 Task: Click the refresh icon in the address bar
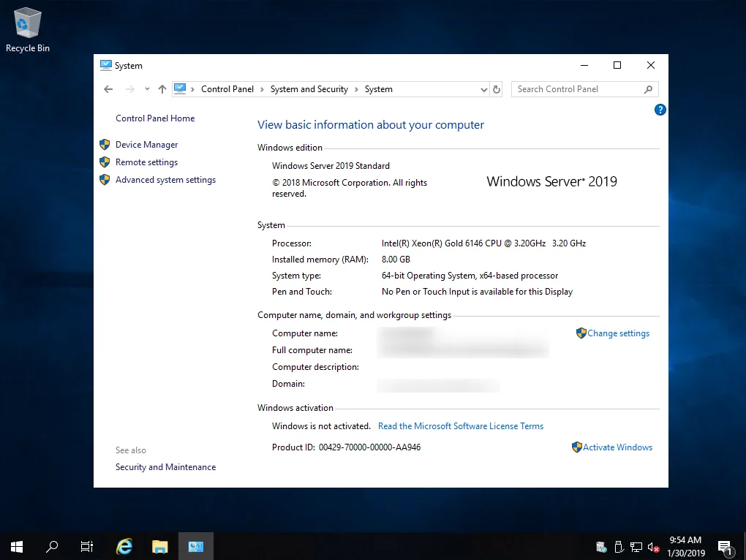pos(497,88)
